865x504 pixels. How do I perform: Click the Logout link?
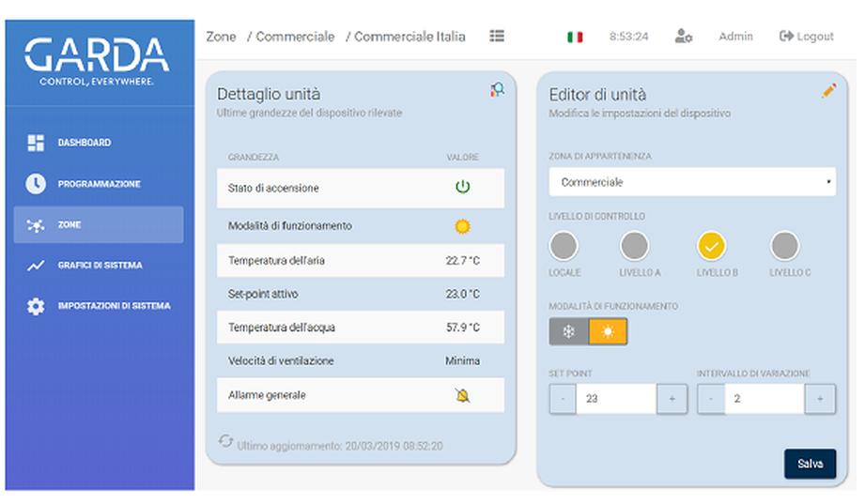[x=806, y=37]
